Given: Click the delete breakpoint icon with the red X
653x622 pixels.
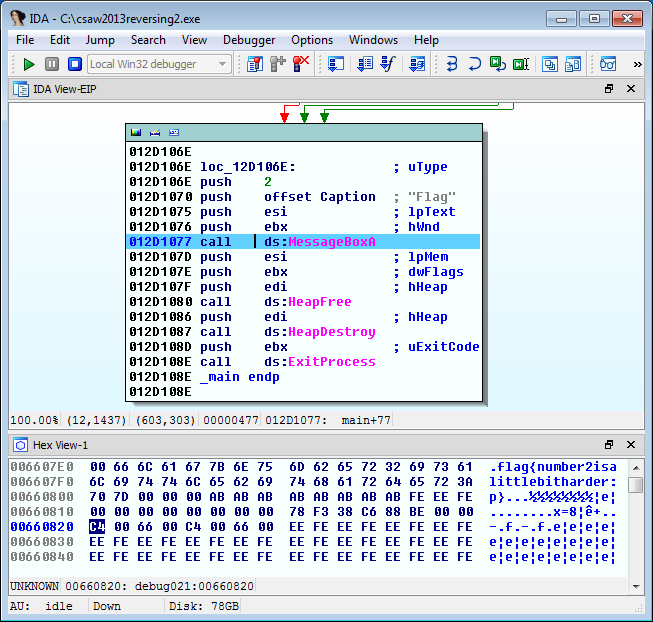Looking at the screenshot, I should pos(301,65).
